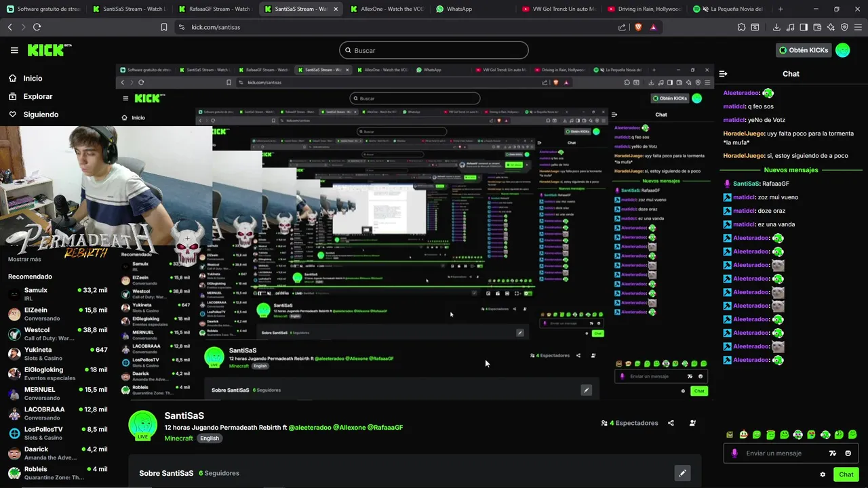868x488 pixels.
Task: Switch to the AllexOne tab
Action: click(x=388, y=9)
